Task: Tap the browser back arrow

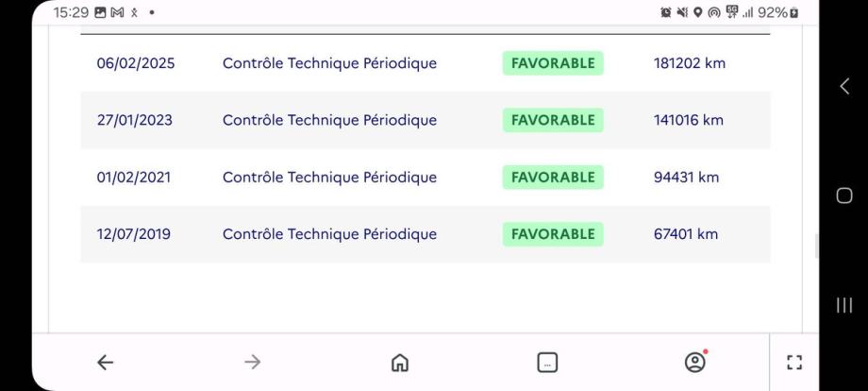Action: click(x=106, y=363)
